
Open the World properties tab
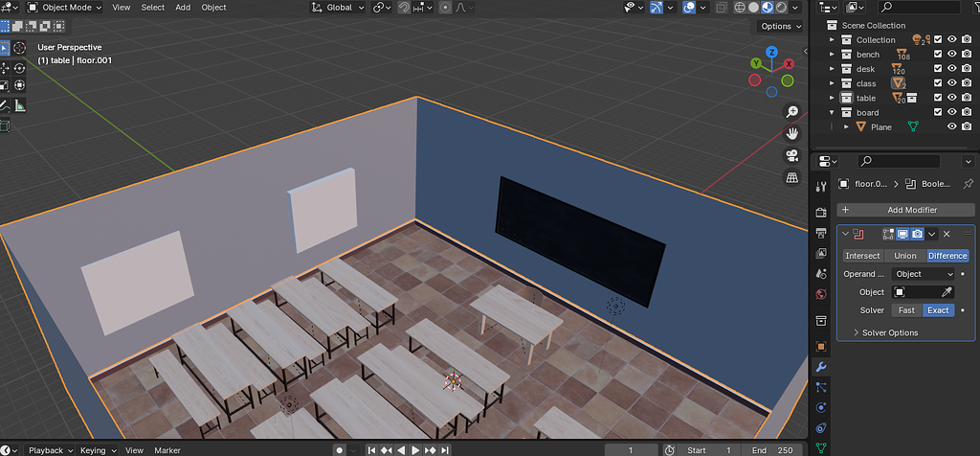pos(821,294)
